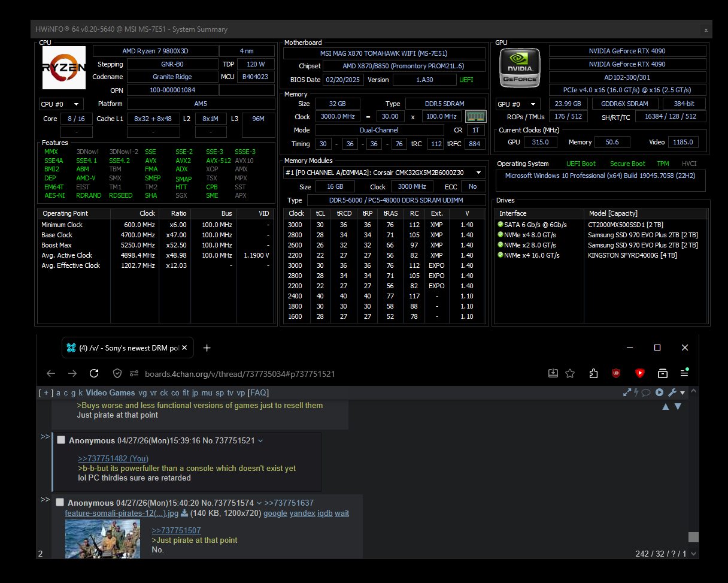Go to the vg board link

142,393
